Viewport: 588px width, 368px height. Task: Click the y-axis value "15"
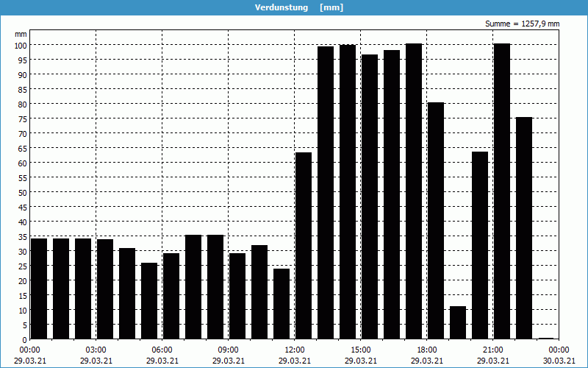[23, 296]
